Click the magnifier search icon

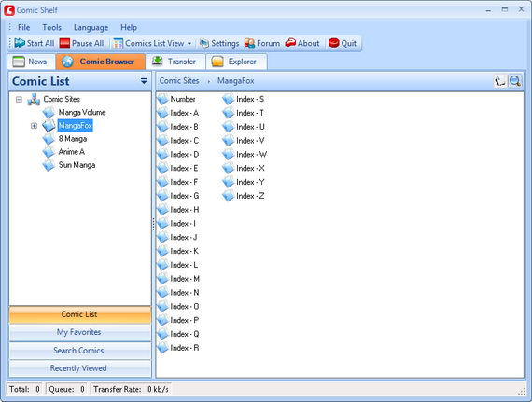515,81
